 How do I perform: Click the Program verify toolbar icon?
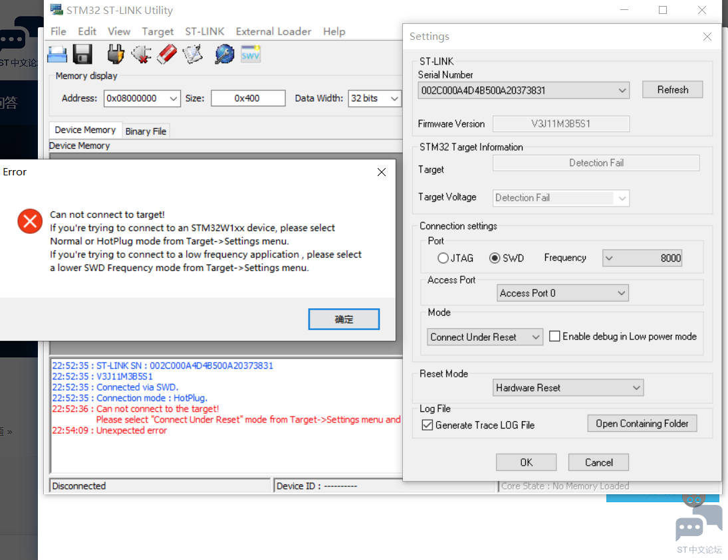pyautogui.click(x=193, y=54)
